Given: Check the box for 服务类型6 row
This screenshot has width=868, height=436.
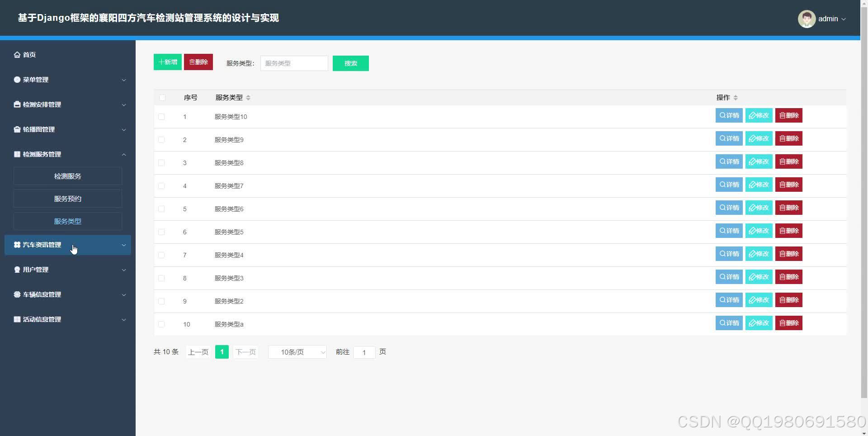Looking at the screenshot, I should (x=161, y=209).
